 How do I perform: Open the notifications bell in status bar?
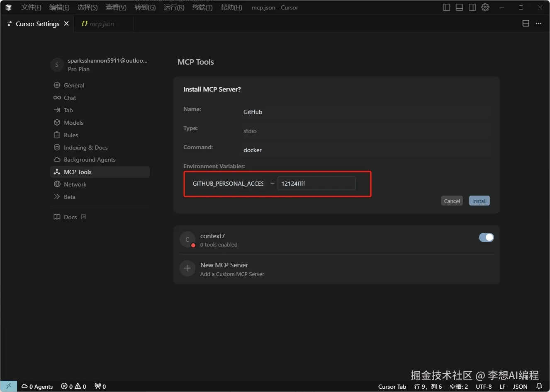pos(539,386)
